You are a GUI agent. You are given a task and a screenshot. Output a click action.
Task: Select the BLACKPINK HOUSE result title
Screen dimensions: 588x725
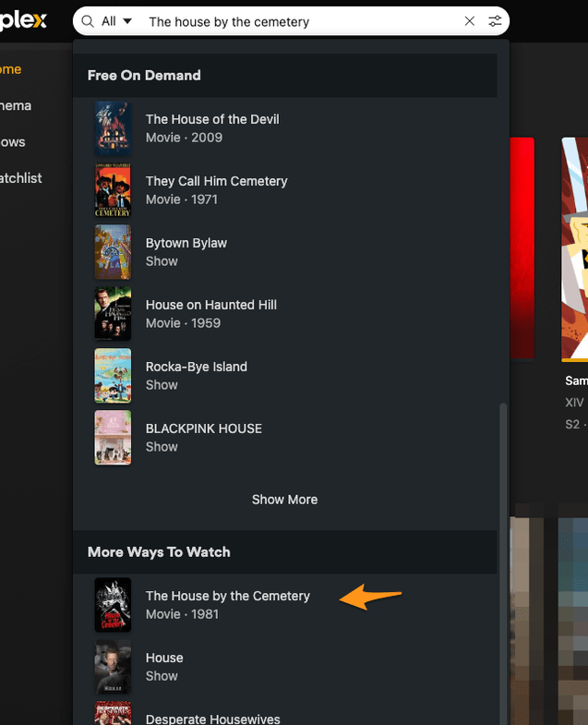203,429
